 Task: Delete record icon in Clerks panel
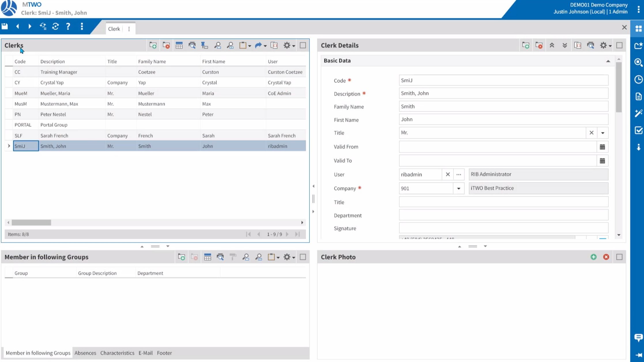(166, 45)
